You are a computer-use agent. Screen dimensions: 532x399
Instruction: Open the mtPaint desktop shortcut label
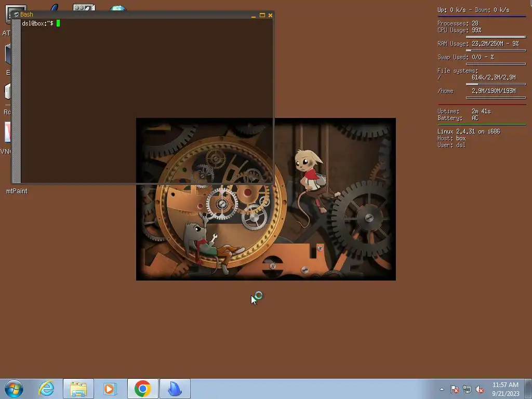[x=17, y=191]
